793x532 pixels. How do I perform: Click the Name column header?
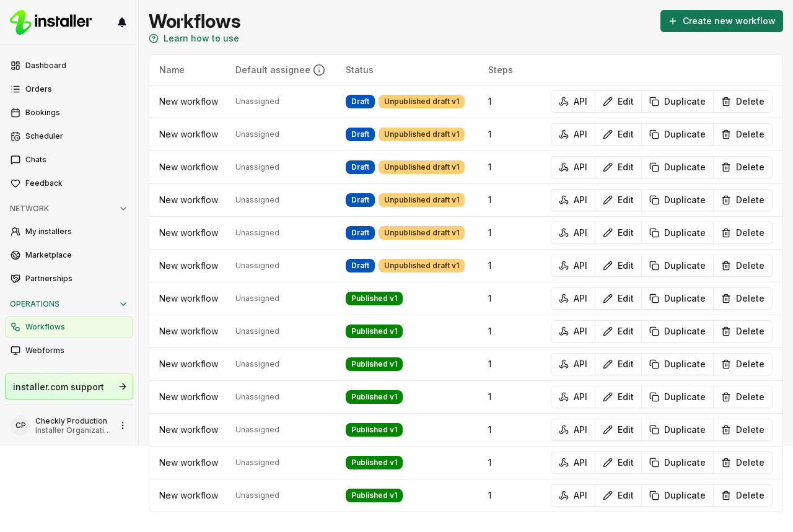click(172, 70)
